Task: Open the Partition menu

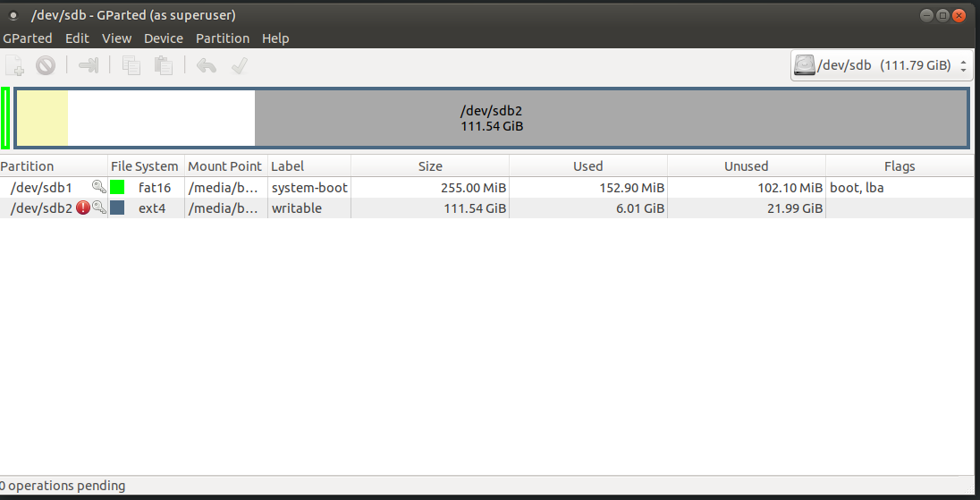Action: [223, 38]
